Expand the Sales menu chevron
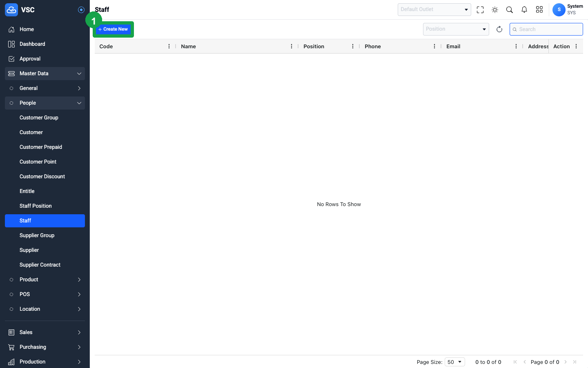Viewport: 588px width, 368px height. click(x=79, y=332)
